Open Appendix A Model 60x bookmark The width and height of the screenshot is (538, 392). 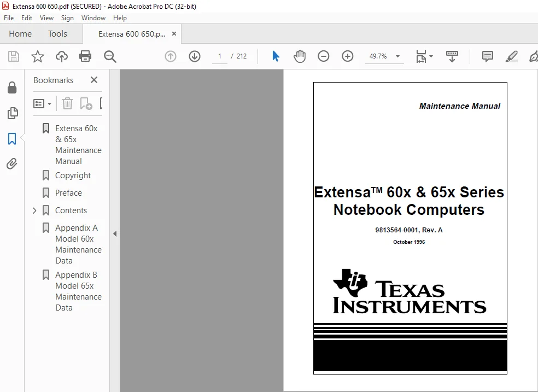78,244
